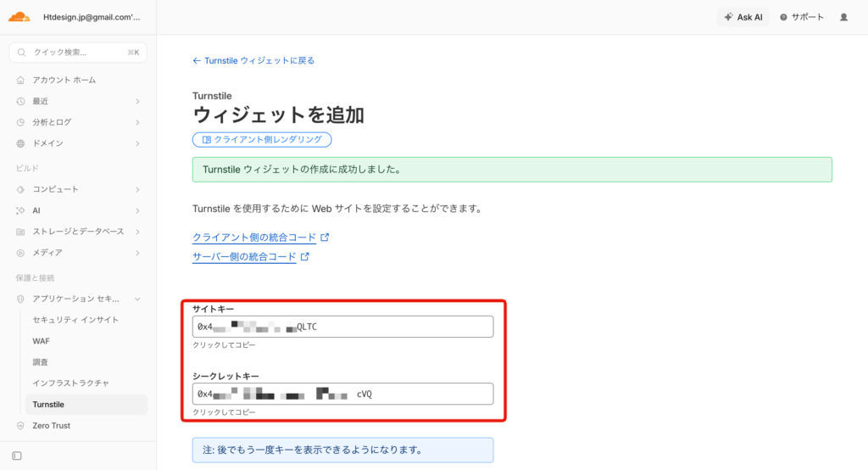Click the media play icon in sidebar
868x470 pixels.
(x=21, y=253)
